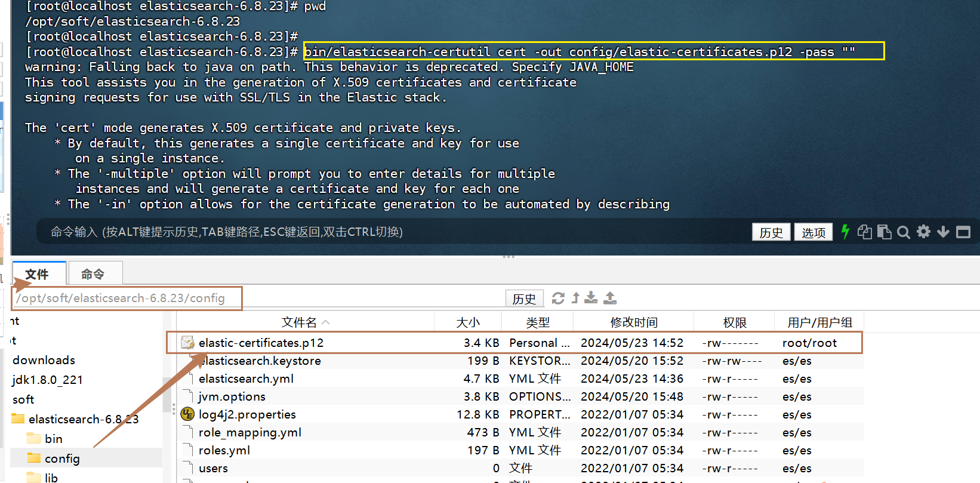The height and width of the screenshot is (483, 980).
Task: Click the elasticsearch-6.8.23 folder icon in tree
Action: coord(18,419)
